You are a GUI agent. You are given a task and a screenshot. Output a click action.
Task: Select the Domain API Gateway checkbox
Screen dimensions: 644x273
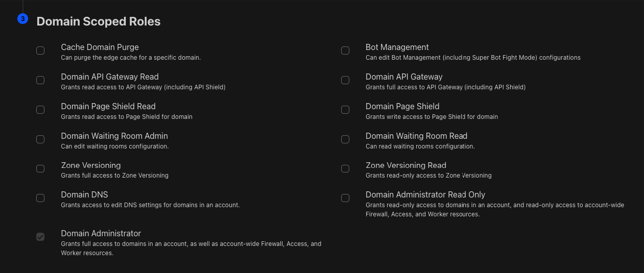click(x=345, y=80)
